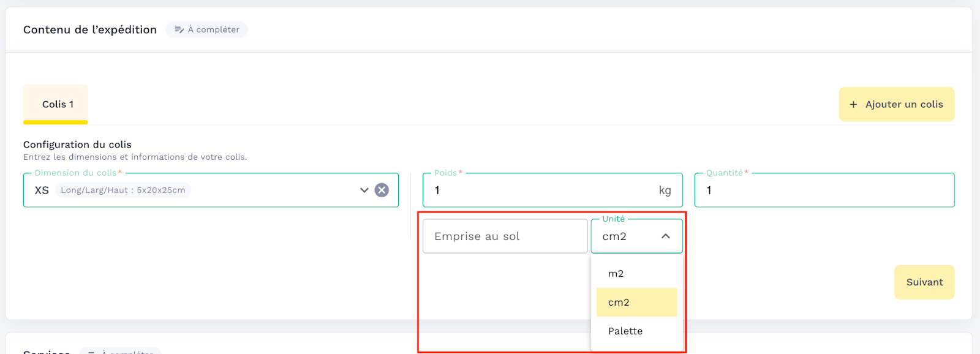Choose m2 from the unit list
The width and height of the screenshot is (980, 354).
[x=616, y=274]
